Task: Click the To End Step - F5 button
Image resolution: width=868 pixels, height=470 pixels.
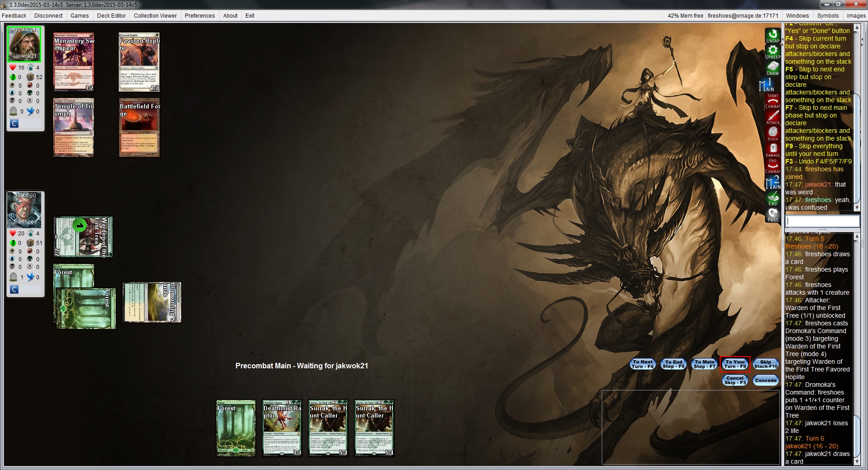Action: point(674,364)
